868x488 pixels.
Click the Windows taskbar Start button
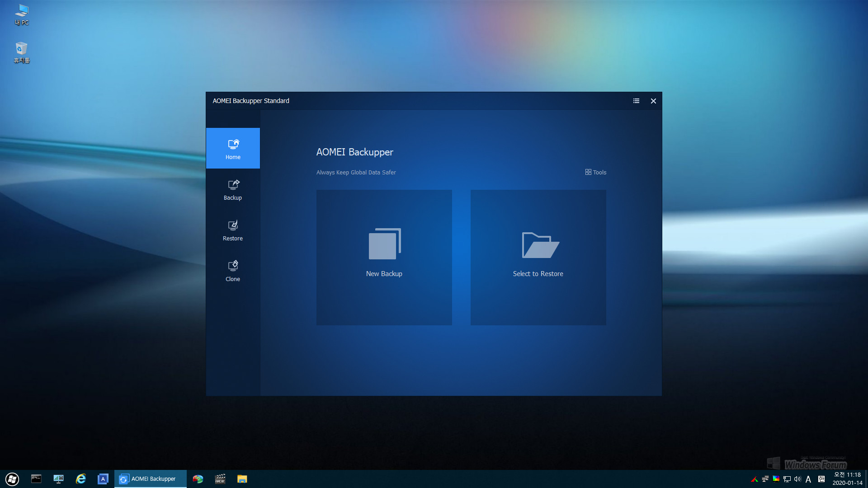[x=11, y=479]
